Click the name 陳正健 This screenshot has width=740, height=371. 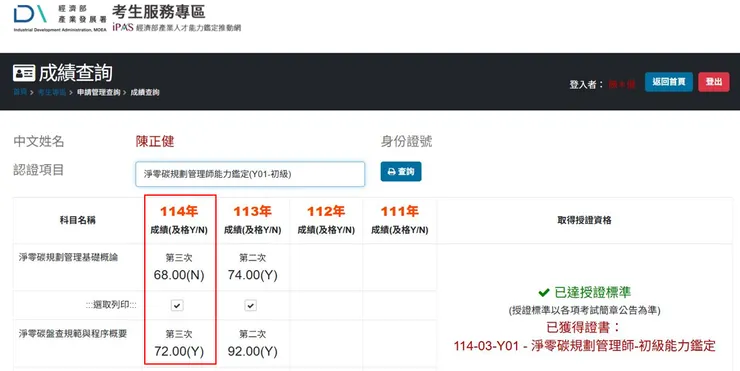[155, 141]
